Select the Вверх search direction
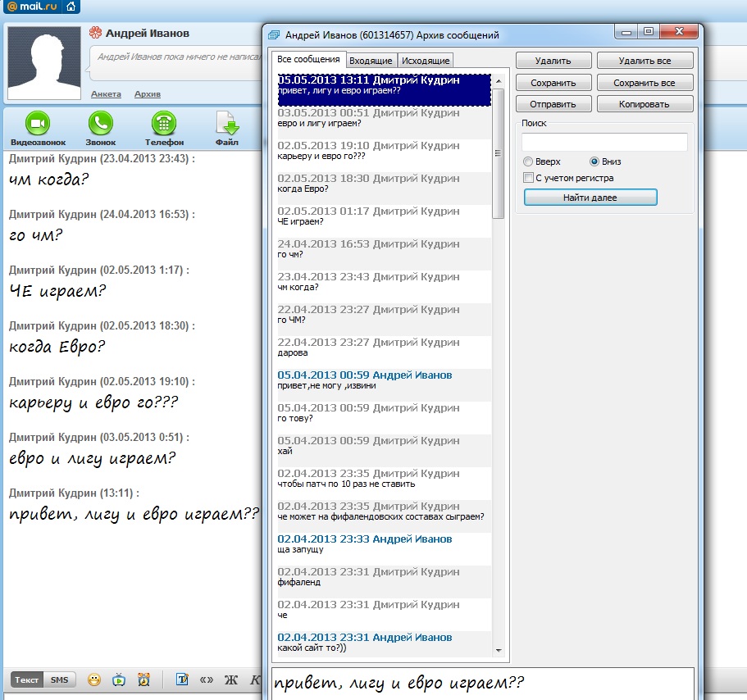747x700 pixels. point(528,161)
